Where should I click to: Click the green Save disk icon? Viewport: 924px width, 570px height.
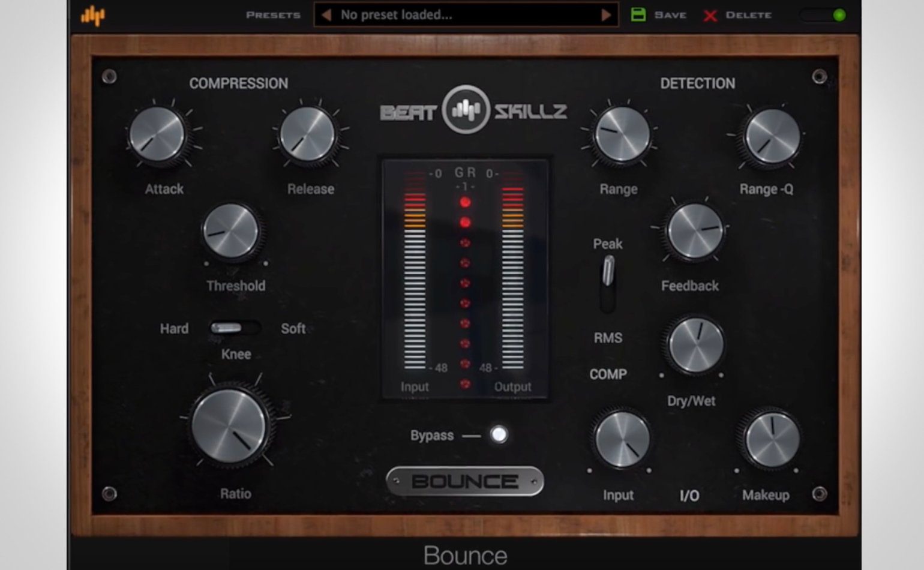tap(638, 15)
